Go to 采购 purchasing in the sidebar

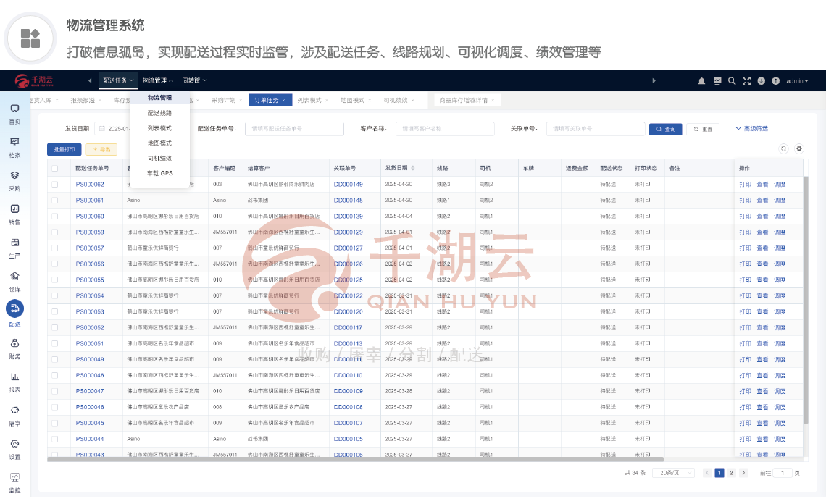[x=14, y=179]
